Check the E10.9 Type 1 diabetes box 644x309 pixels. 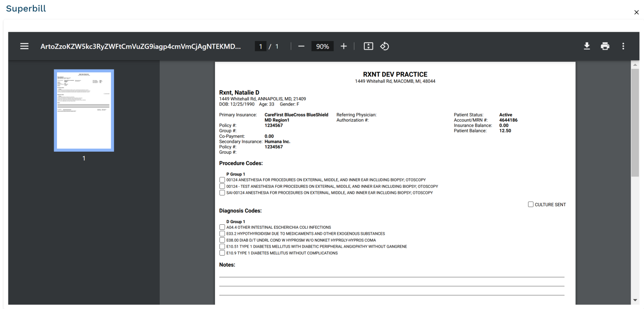pos(222,253)
